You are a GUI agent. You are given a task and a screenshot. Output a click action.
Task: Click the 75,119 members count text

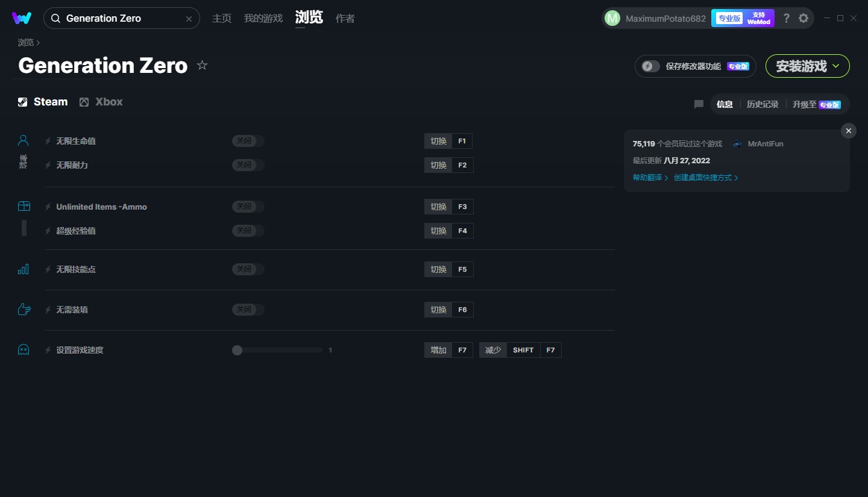677,144
